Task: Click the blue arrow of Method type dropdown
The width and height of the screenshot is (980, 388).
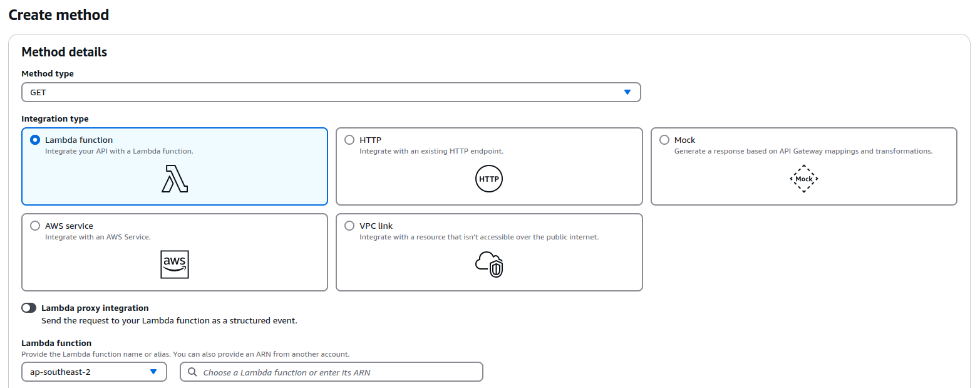Action: (627, 92)
